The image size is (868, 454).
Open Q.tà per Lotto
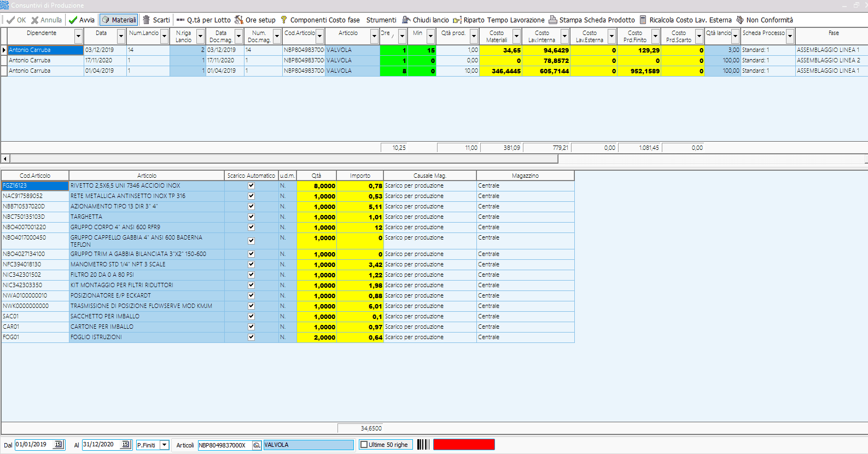pos(203,20)
